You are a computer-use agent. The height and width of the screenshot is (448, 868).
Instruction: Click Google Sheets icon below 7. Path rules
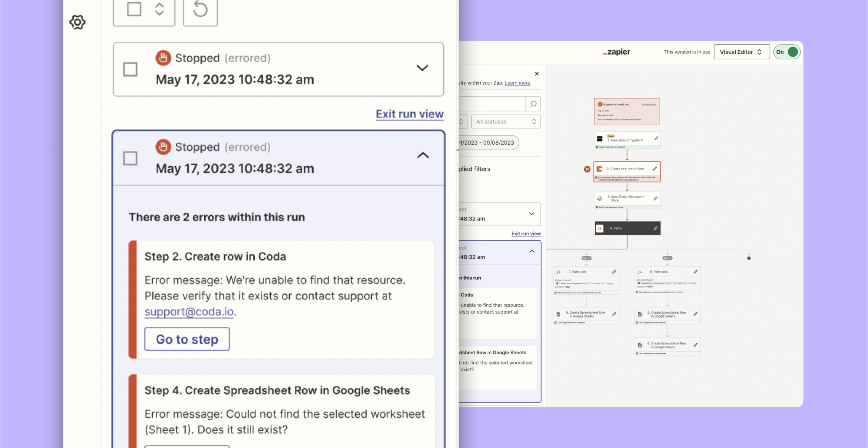coord(558,314)
